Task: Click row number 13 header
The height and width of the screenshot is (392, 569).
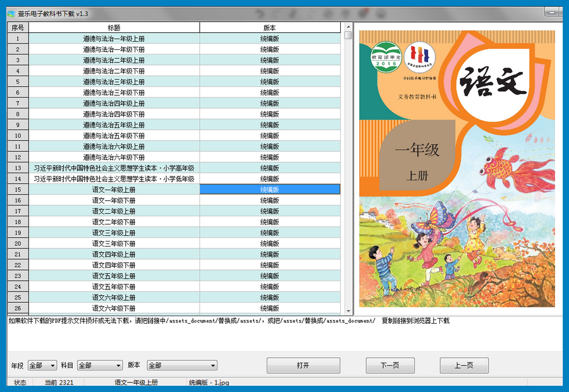Action: (18, 168)
